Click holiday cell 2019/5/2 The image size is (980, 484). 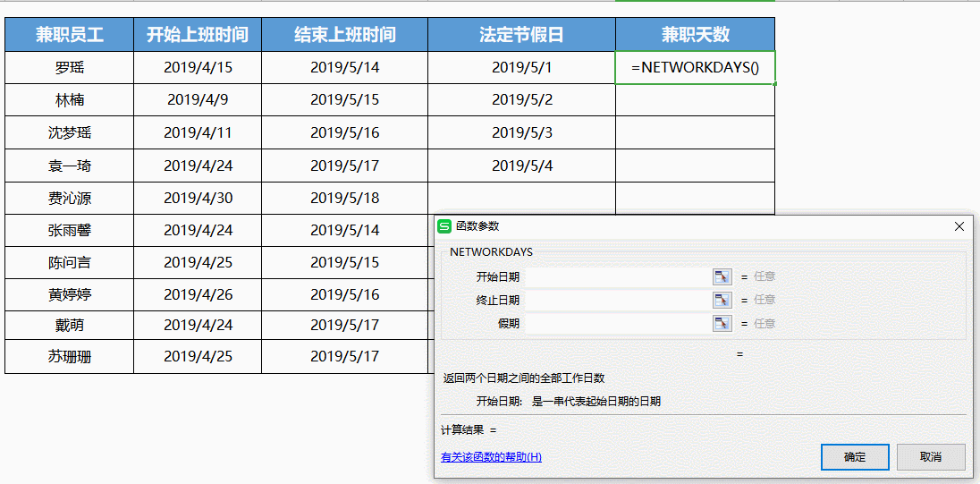point(522,99)
